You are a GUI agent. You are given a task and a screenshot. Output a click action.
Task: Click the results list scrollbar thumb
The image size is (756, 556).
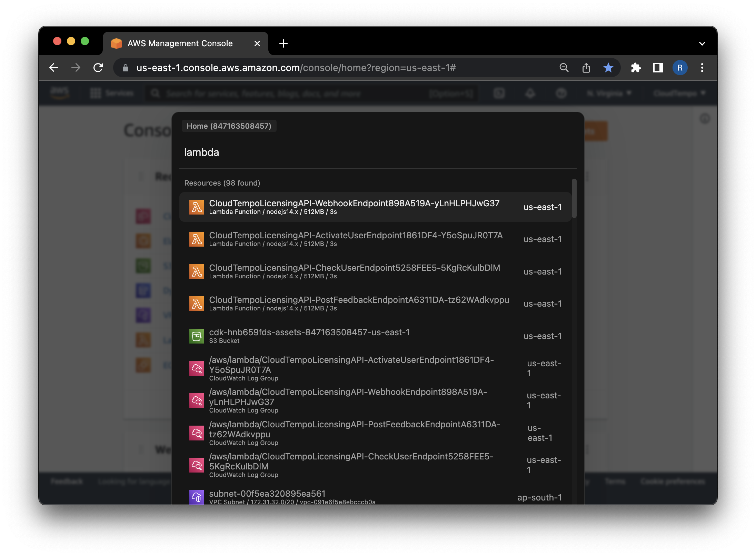click(x=574, y=198)
